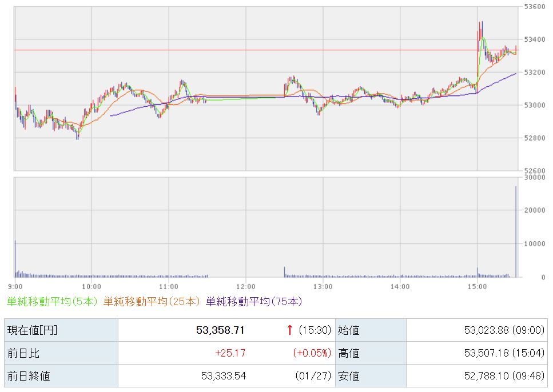
Task: Click the 高値 label cell
Action: click(x=350, y=353)
